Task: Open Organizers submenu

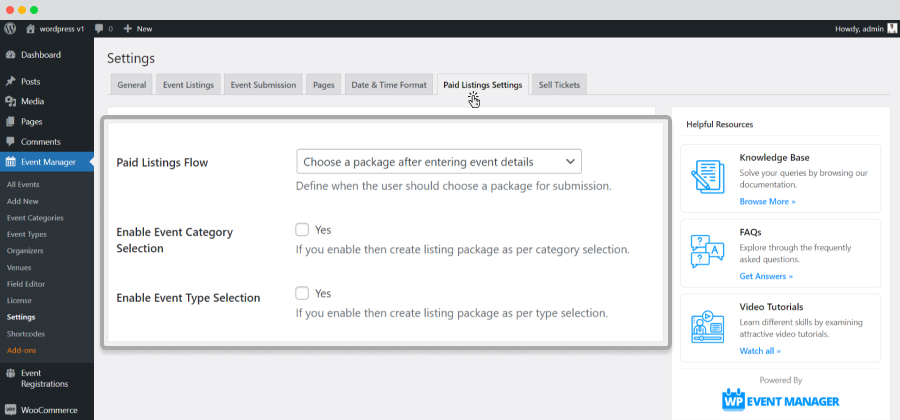Action: [25, 251]
